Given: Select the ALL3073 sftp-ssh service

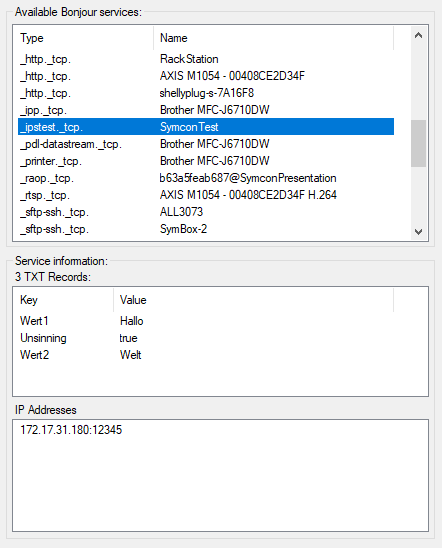Looking at the screenshot, I should click(206, 212).
